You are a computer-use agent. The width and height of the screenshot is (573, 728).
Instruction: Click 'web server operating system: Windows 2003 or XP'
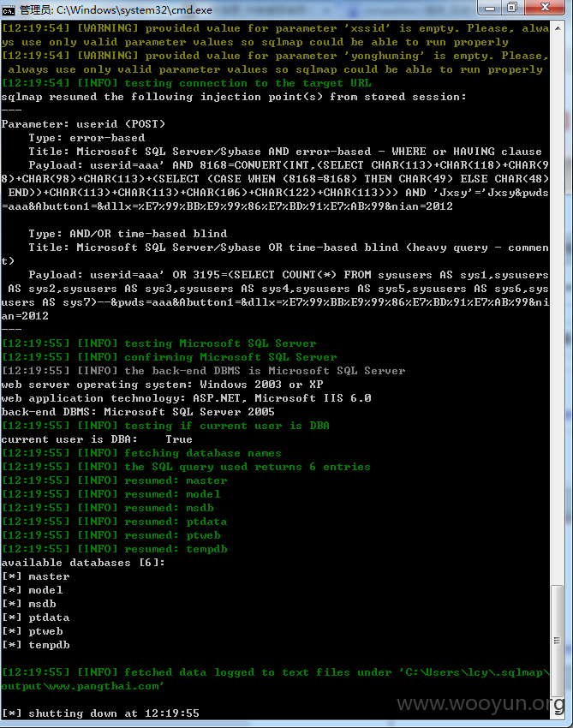coord(162,385)
